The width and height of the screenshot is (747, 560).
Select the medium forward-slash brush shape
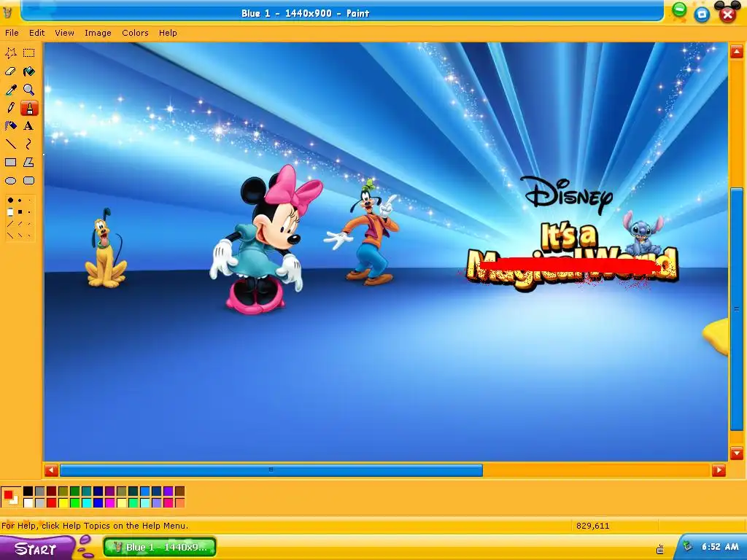[20, 223]
